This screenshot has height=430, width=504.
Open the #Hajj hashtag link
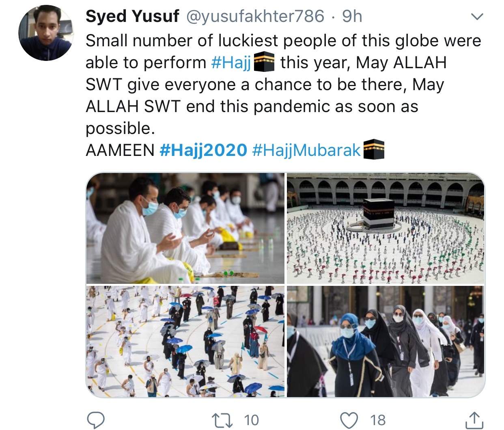pos(231,63)
